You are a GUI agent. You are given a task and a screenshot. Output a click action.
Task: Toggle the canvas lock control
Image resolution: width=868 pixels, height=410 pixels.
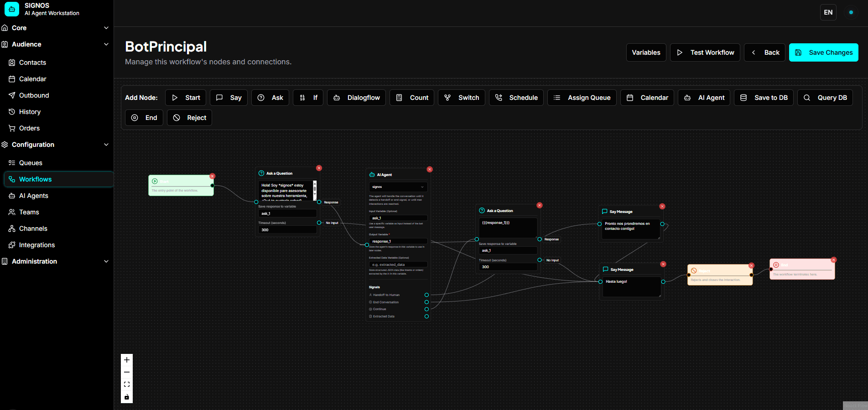tap(127, 397)
